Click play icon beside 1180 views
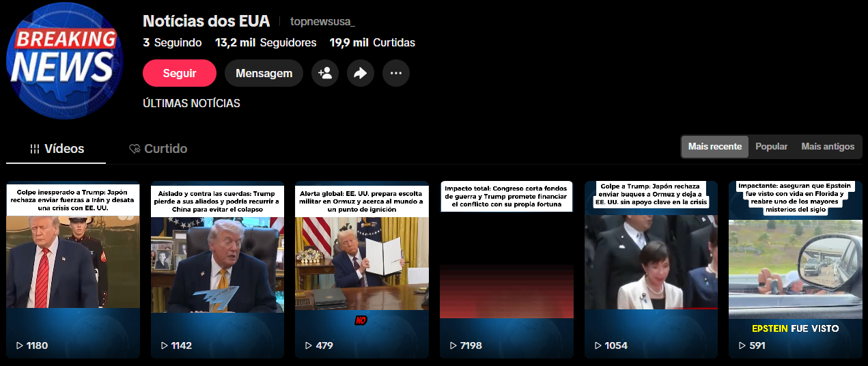 pyautogui.click(x=19, y=346)
